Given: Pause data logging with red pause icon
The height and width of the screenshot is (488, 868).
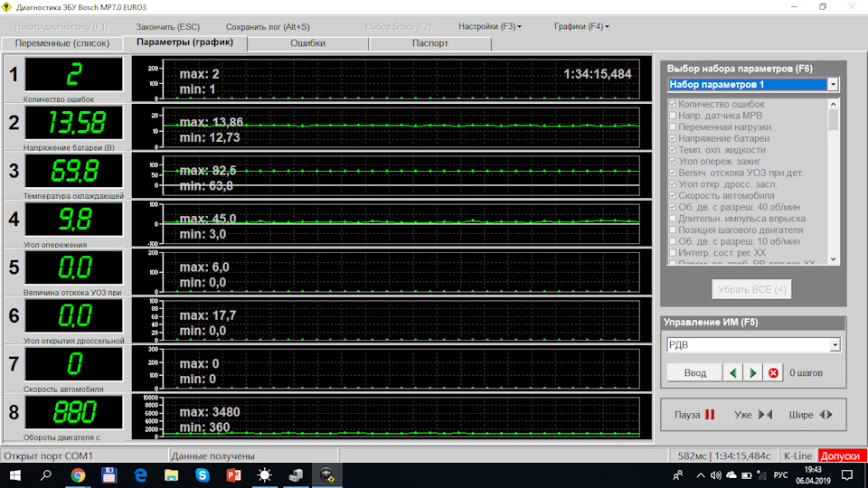Looking at the screenshot, I should (x=709, y=415).
